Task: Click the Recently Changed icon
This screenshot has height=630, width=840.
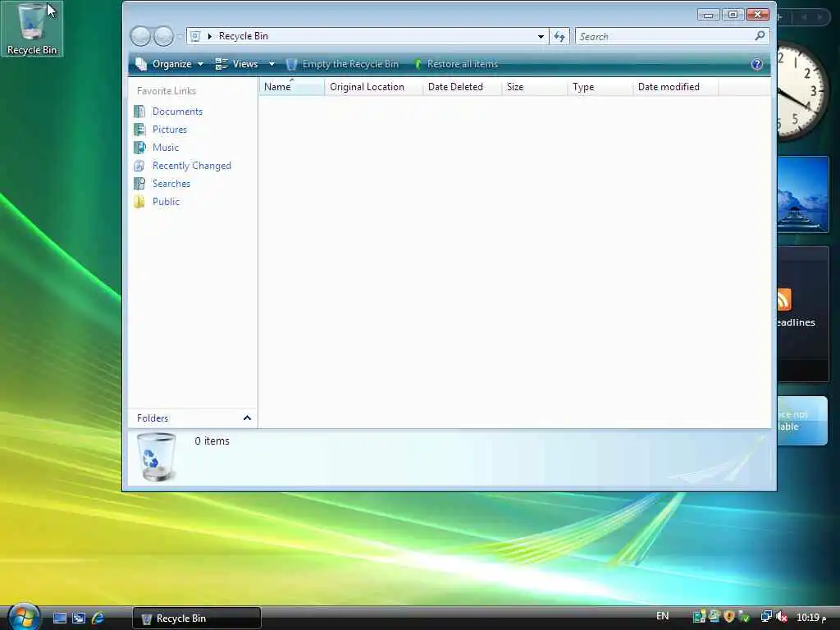Action: coord(139,166)
